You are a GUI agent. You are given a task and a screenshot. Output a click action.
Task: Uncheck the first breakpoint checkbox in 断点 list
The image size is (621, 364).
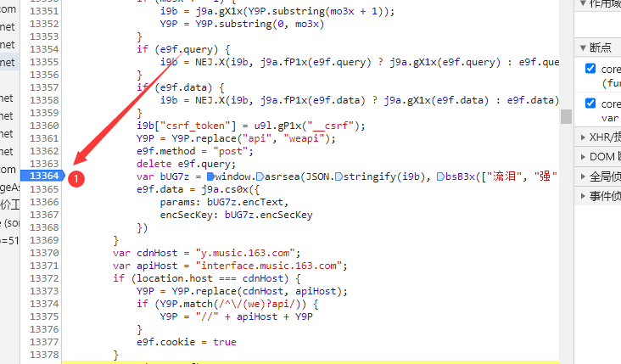click(x=590, y=69)
